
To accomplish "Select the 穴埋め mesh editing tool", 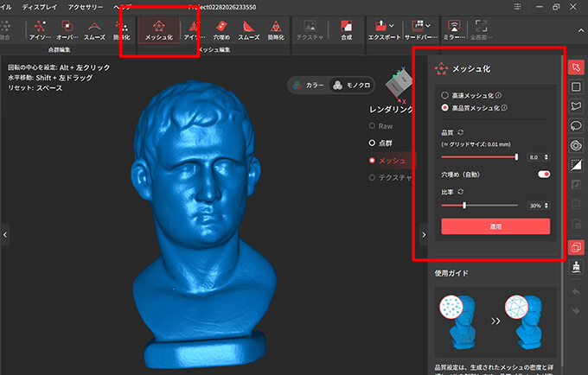I will click(220, 29).
